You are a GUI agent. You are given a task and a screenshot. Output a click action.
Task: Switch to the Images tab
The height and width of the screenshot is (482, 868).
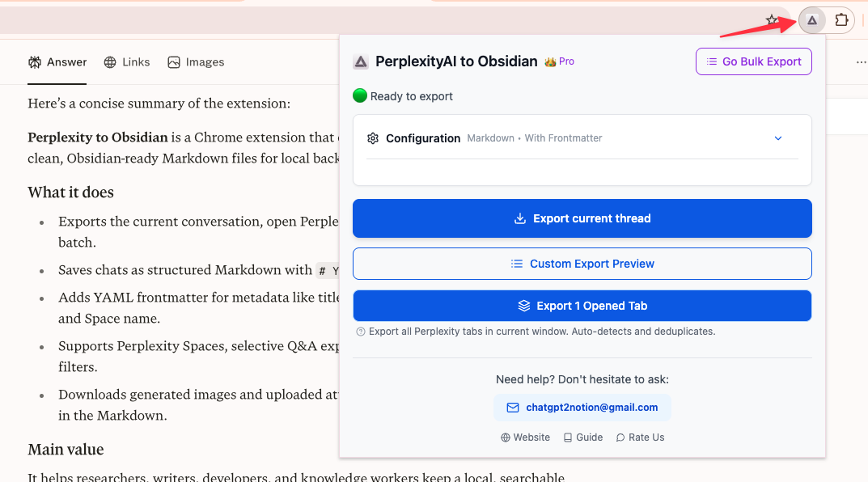coord(196,62)
